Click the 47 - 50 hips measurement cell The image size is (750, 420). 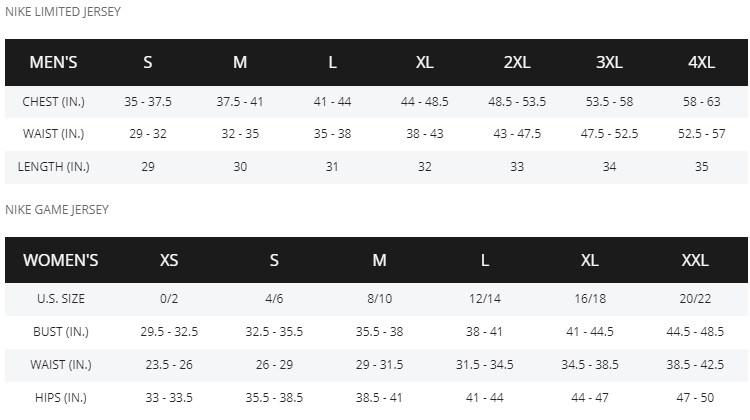pyautogui.click(x=695, y=398)
